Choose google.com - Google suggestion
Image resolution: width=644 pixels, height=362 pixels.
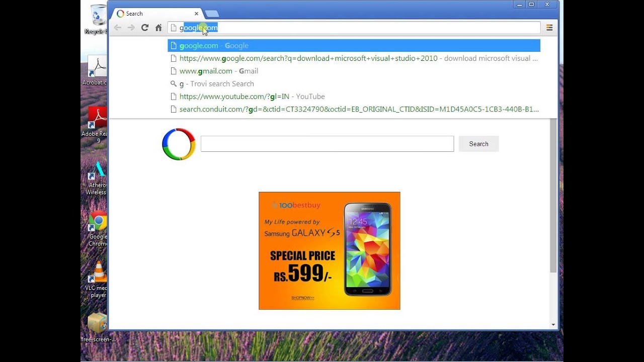point(354,46)
